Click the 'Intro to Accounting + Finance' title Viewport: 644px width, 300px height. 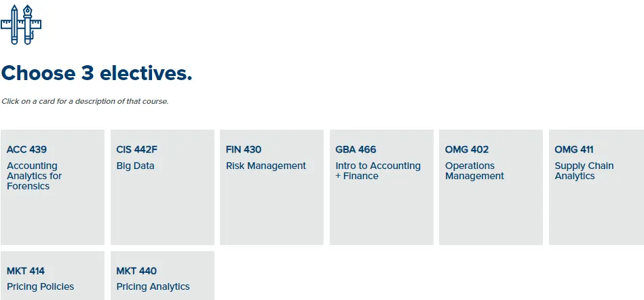point(378,171)
